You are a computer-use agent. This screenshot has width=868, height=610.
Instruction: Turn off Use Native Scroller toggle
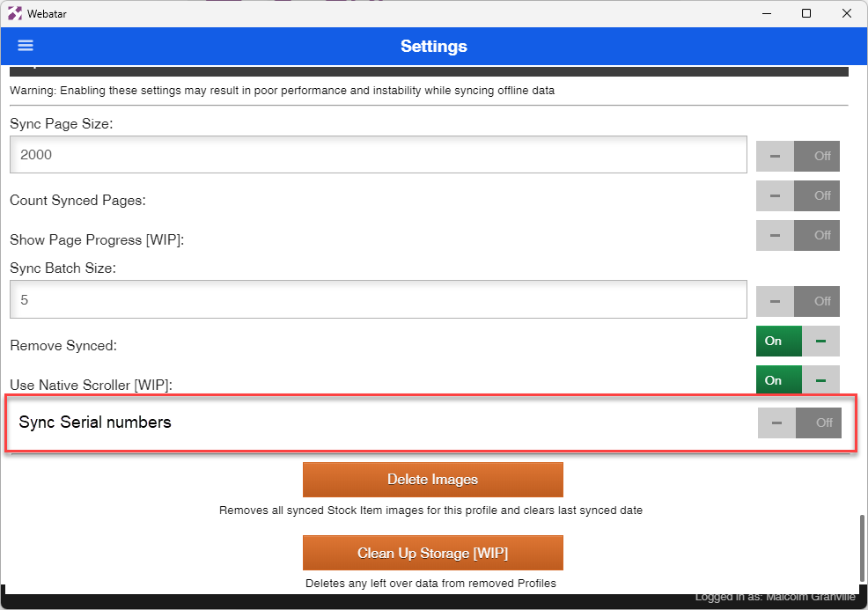click(x=798, y=380)
